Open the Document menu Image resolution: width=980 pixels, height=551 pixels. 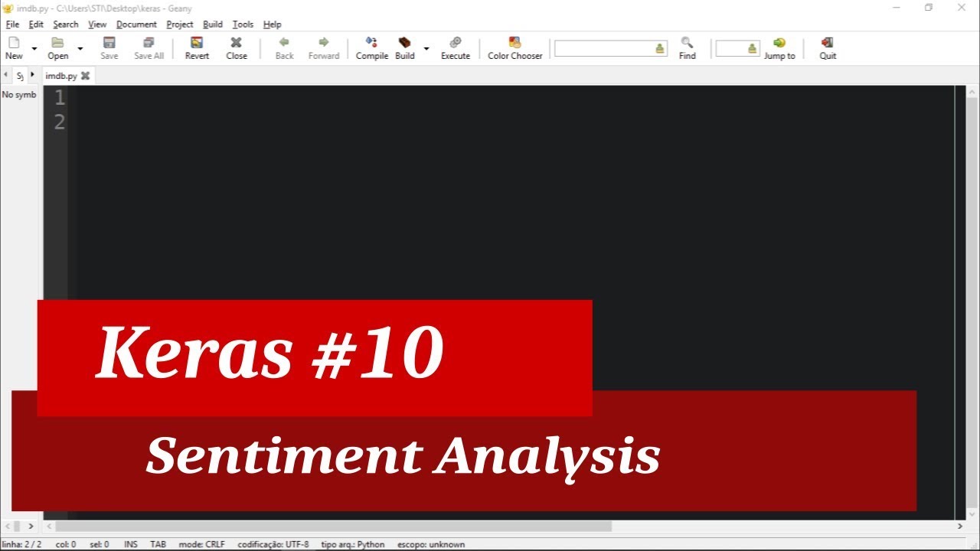136,24
